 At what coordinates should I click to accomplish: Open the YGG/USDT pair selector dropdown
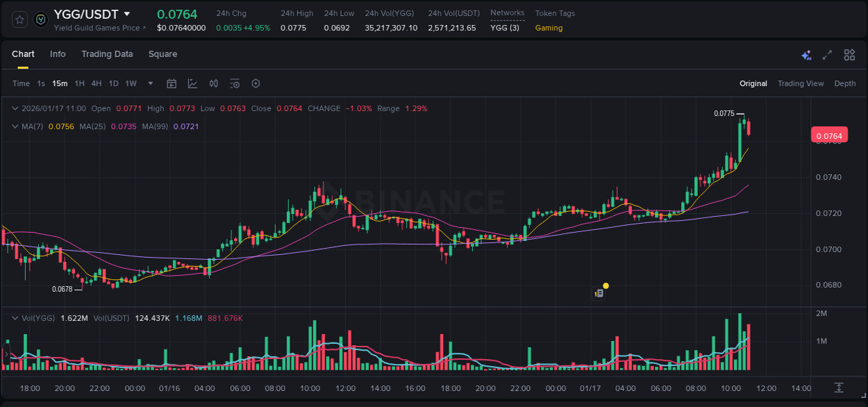(126, 13)
